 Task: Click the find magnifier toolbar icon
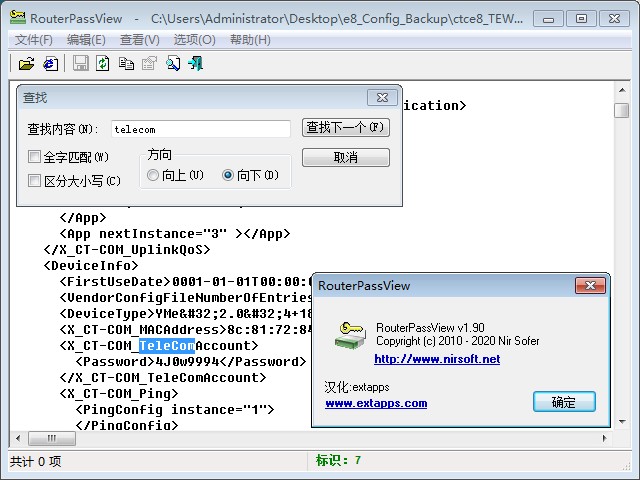point(173,64)
